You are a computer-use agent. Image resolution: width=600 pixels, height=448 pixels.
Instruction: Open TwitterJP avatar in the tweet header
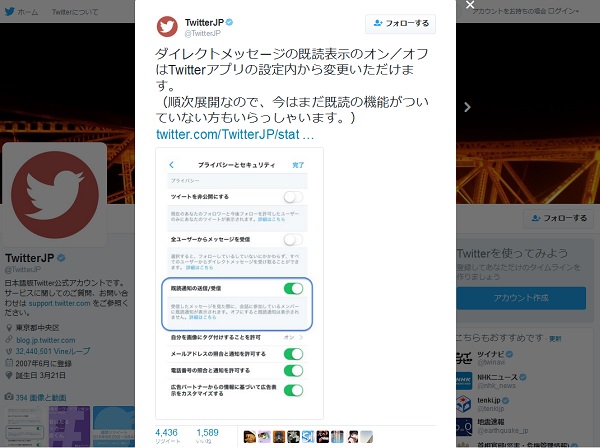pyautogui.click(x=167, y=26)
